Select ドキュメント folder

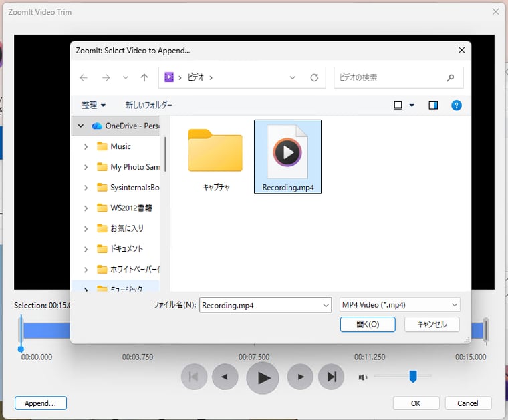pyautogui.click(x=120, y=249)
